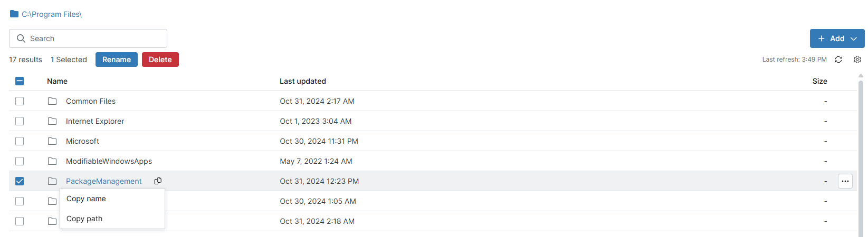Click the vertical scrollbar of the table
The width and height of the screenshot is (868, 237).
coord(861,158)
